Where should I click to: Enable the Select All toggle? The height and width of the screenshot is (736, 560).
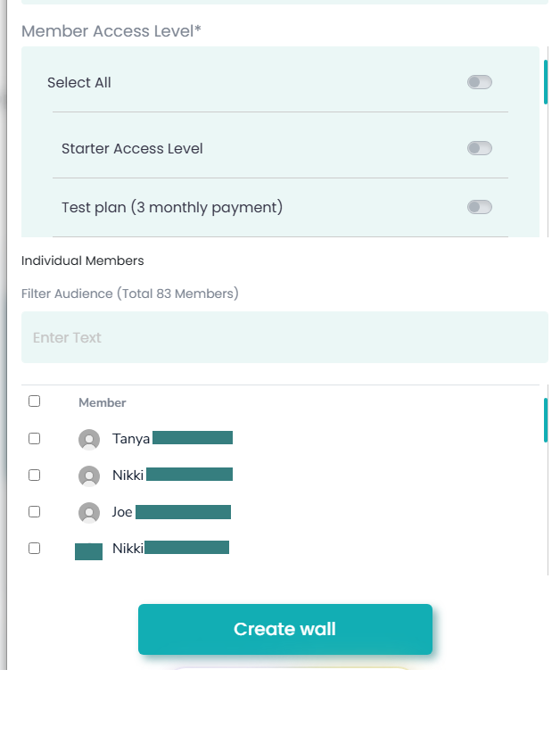click(x=480, y=83)
